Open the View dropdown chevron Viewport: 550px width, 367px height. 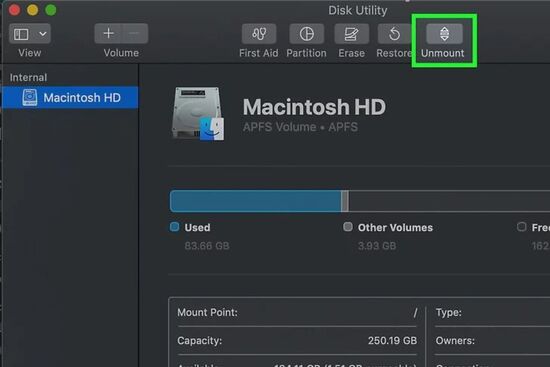point(43,34)
